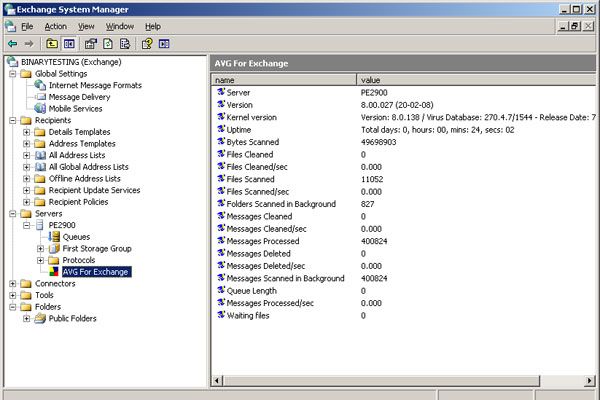This screenshot has height=400, width=600.
Task: Collapse the Global Settings node
Action: tap(13, 73)
